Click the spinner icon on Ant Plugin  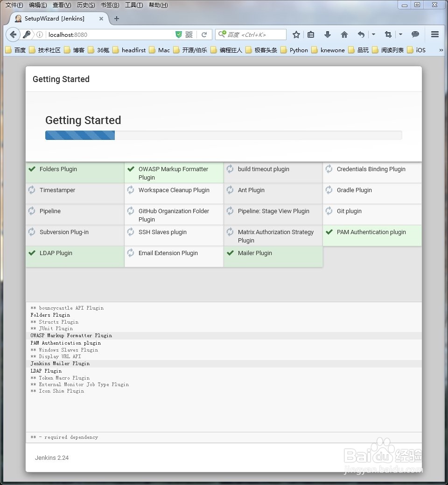[230, 190]
